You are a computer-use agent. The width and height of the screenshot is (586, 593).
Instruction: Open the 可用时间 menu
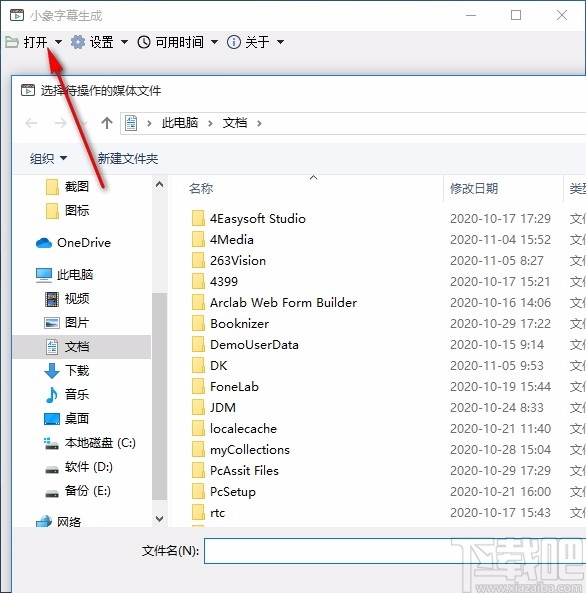click(179, 42)
